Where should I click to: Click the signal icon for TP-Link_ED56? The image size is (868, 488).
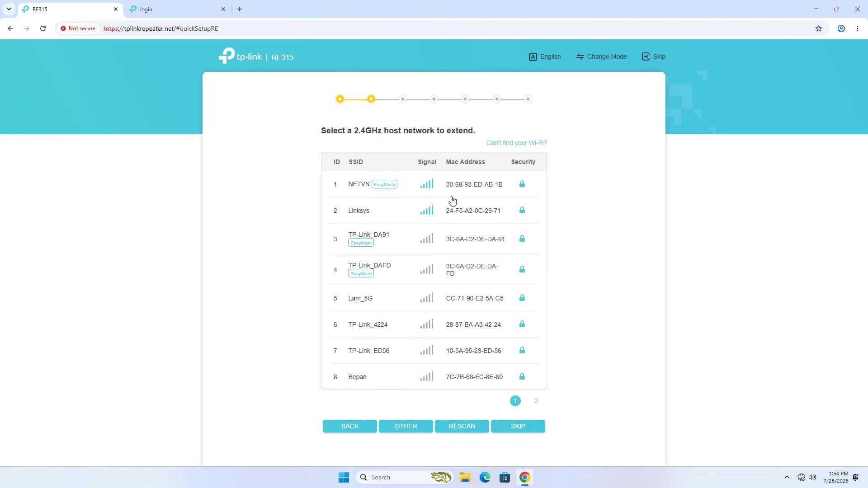[x=427, y=350]
